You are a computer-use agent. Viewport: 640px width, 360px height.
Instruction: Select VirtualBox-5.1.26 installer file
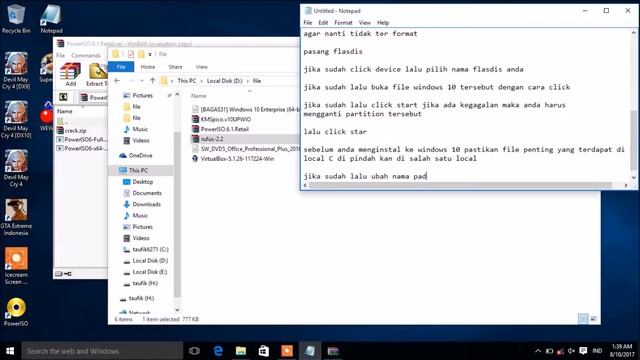tap(237, 159)
